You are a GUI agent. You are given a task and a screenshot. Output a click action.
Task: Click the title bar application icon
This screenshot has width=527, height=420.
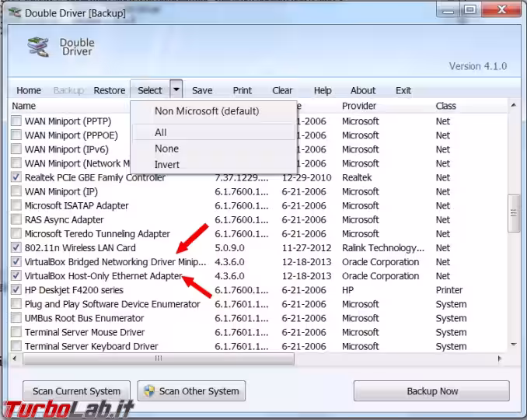pos(15,12)
